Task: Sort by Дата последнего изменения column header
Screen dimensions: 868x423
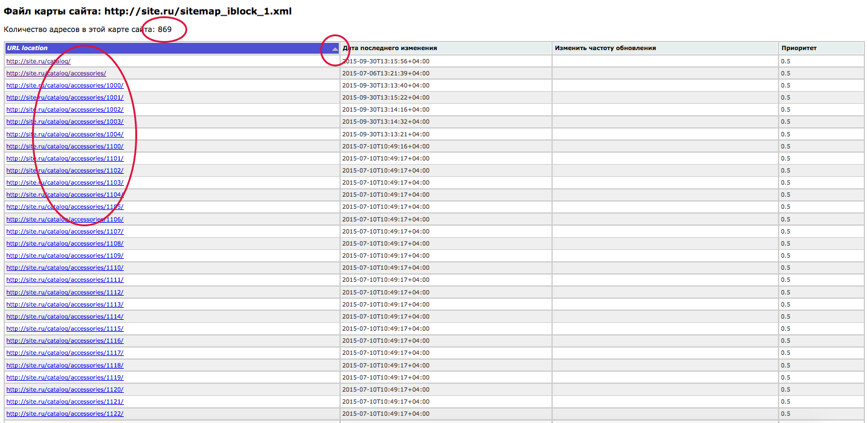Action: 390,48
